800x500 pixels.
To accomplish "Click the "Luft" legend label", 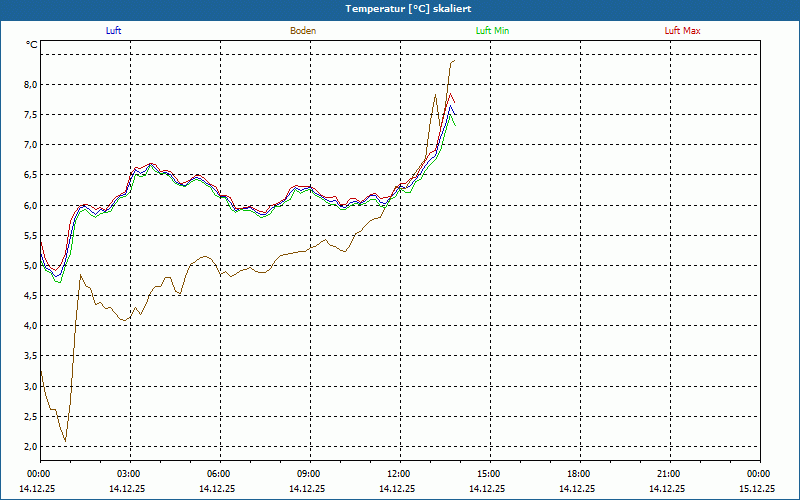I will point(113,31).
